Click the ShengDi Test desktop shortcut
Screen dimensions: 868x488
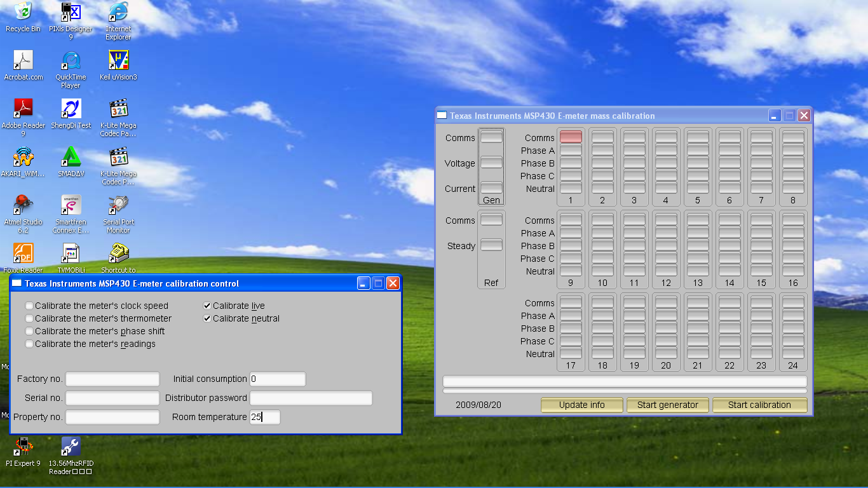(x=71, y=114)
